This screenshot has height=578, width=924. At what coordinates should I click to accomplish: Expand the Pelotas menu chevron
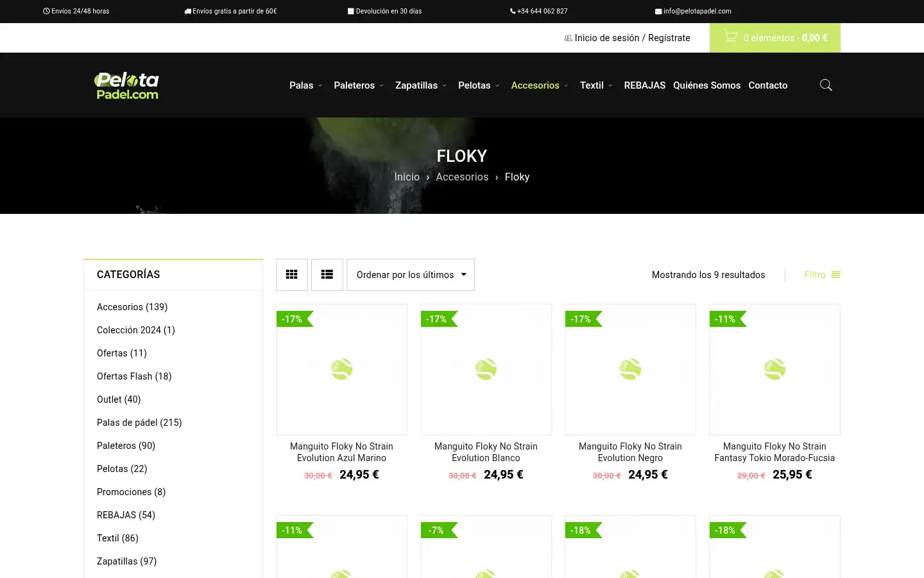pyautogui.click(x=497, y=85)
